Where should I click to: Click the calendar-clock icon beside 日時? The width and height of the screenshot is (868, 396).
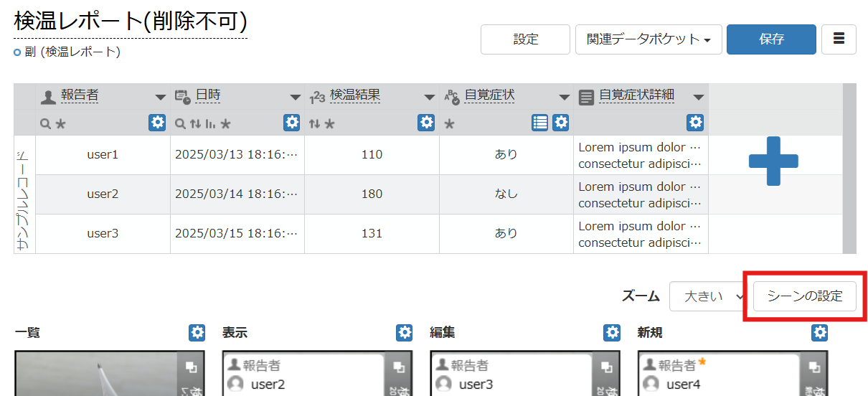(x=182, y=97)
